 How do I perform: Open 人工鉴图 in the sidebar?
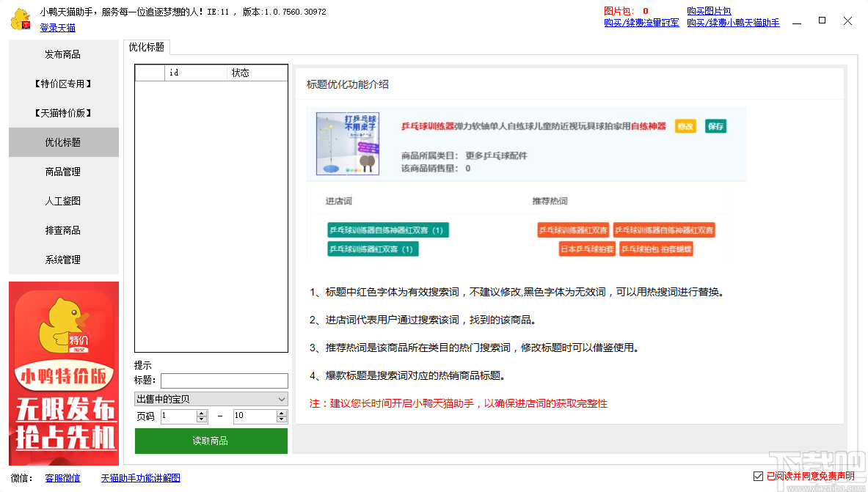[64, 201]
